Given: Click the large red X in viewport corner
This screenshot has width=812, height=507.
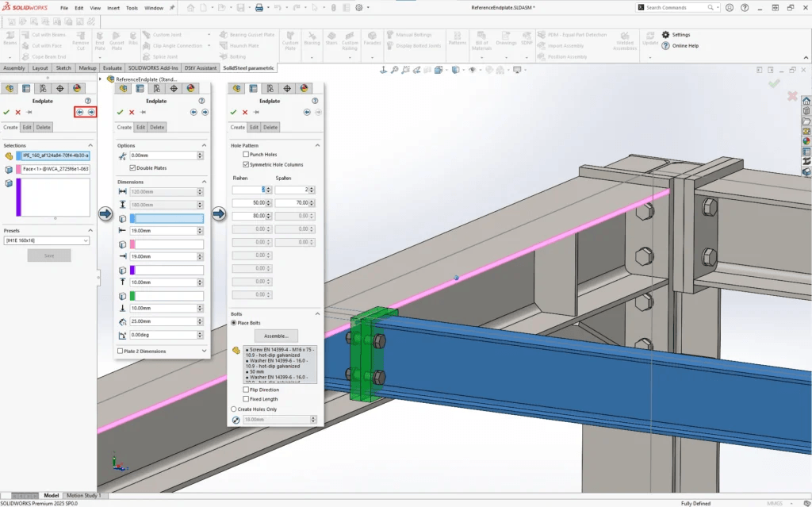Looking at the screenshot, I should point(791,96).
